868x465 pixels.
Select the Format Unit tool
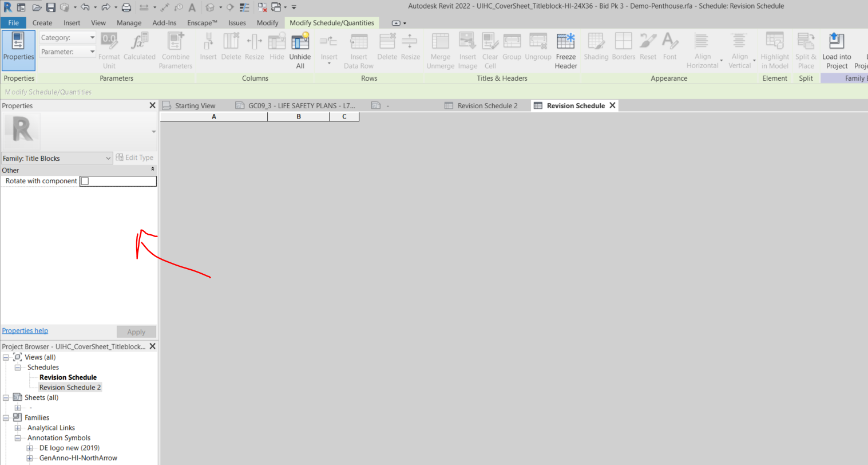109,50
